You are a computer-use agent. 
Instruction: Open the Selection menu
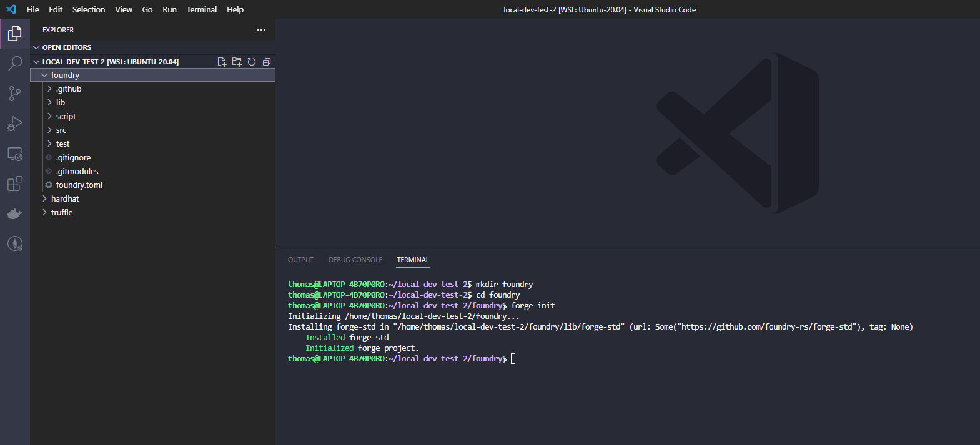[x=89, y=9]
